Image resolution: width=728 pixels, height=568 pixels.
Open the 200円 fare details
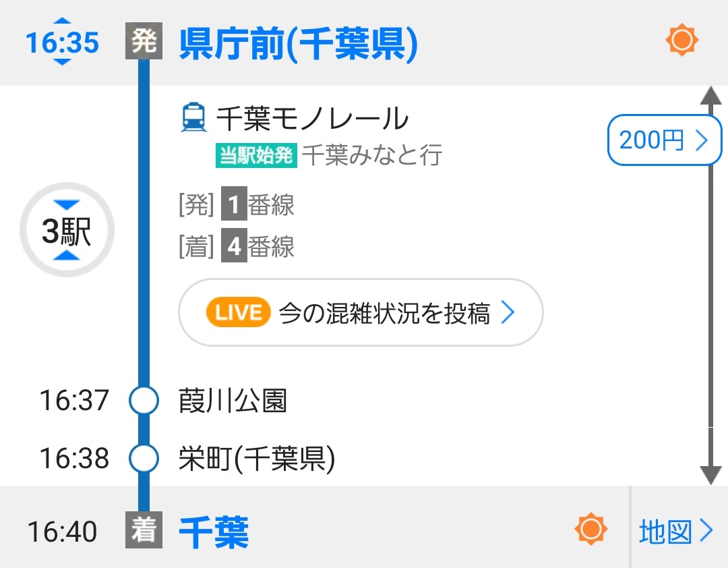(x=665, y=140)
